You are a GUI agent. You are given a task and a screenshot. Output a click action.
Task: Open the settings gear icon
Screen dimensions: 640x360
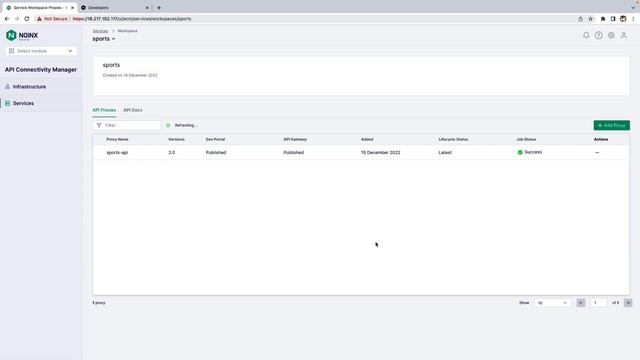(x=611, y=36)
